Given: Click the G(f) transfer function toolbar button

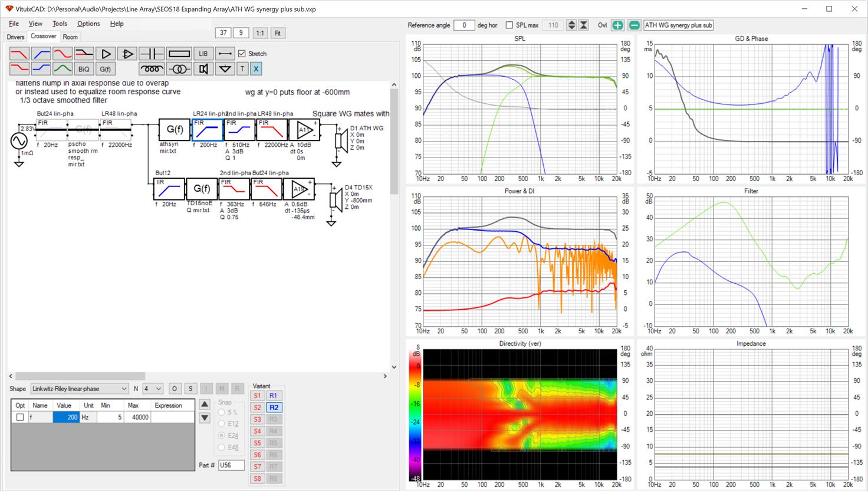Looking at the screenshot, I should [106, 69].
